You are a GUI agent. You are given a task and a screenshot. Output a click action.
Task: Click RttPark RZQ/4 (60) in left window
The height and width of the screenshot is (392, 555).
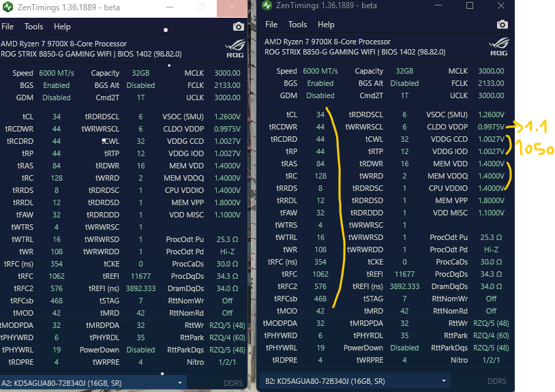pyautogui.click(x=227, y=337)
